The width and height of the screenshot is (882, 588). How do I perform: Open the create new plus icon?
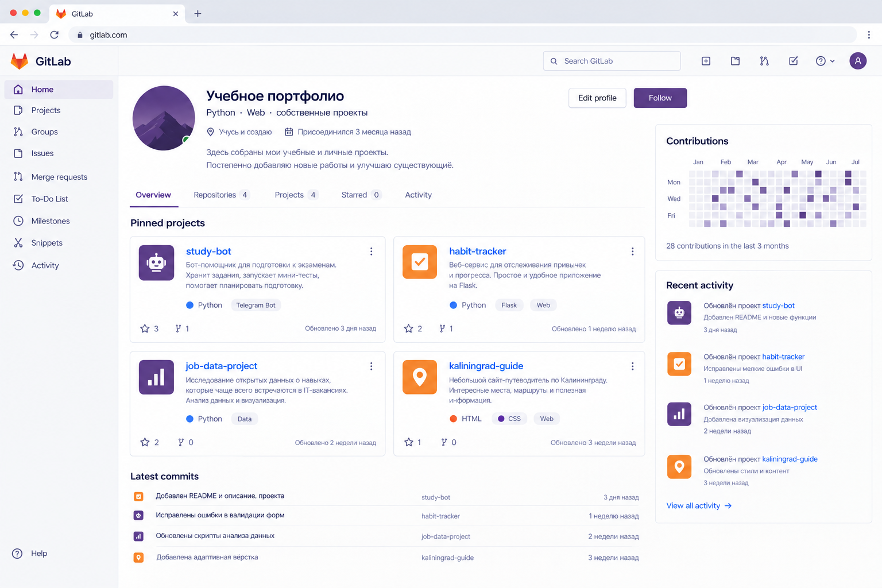click(x=706, y=61)
